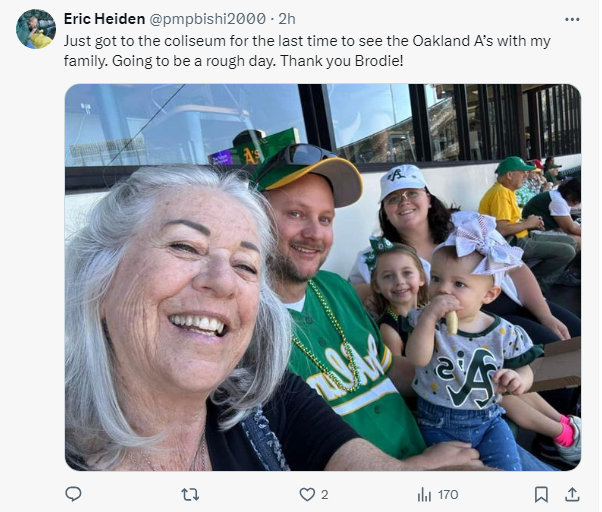Click the 170 views count
The height and width of the screenshot is (512, 602).
[x=447, y=494]
